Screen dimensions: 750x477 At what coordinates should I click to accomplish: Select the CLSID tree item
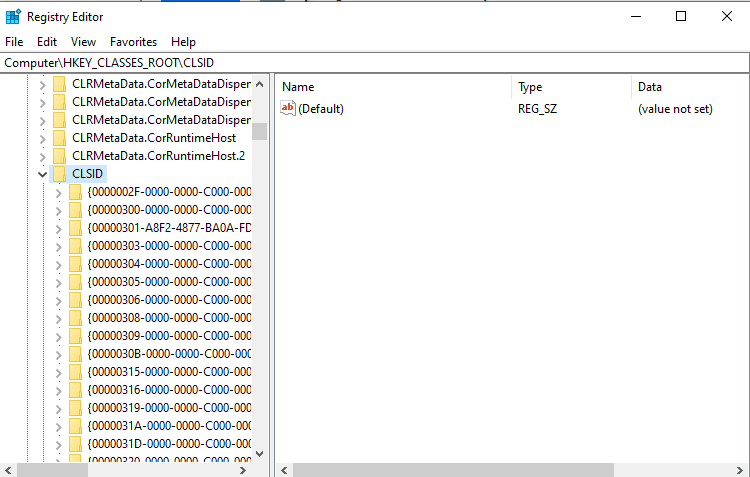(87, 174)
